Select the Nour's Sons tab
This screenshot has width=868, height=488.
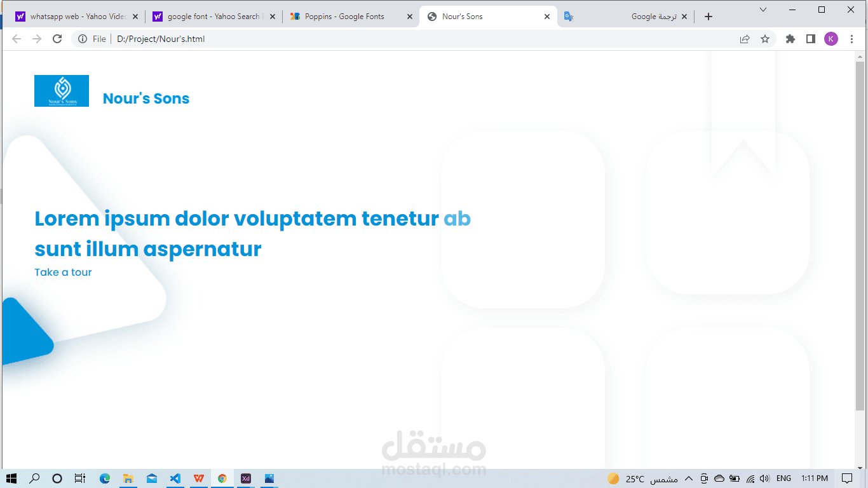(x=488, y=17)
